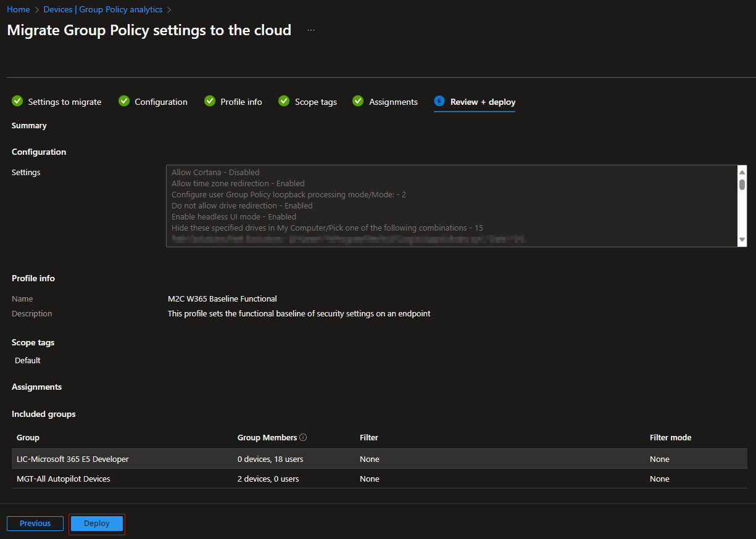Open the ellipsis more options menu
Viewport: 756px width, 539px height.
point(311,30)
